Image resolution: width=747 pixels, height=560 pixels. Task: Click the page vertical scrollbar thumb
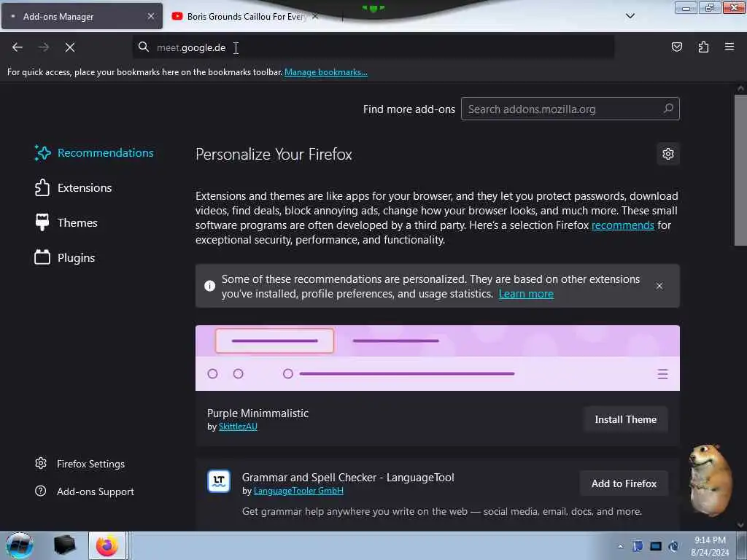[740, 170]
